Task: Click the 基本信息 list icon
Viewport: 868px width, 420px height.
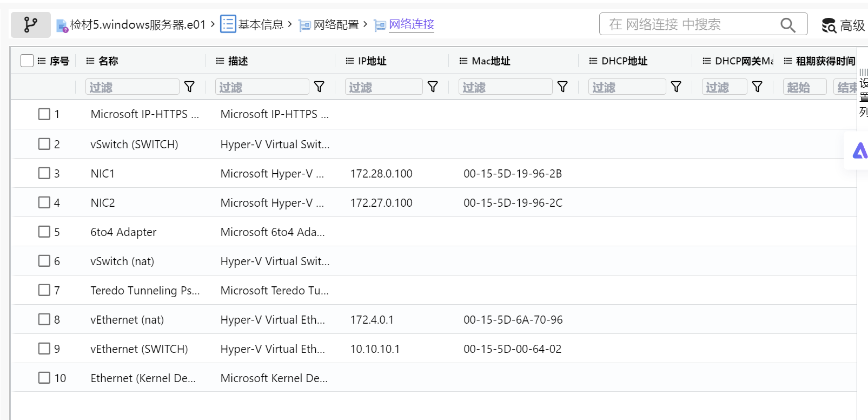Action: [228, 24]
